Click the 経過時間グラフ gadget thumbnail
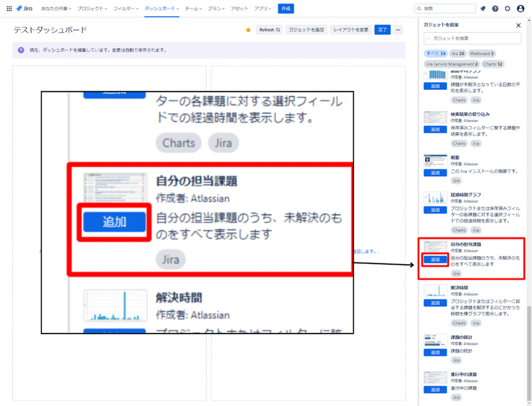This screenshot has width=532, height=406. coord(435,198)
